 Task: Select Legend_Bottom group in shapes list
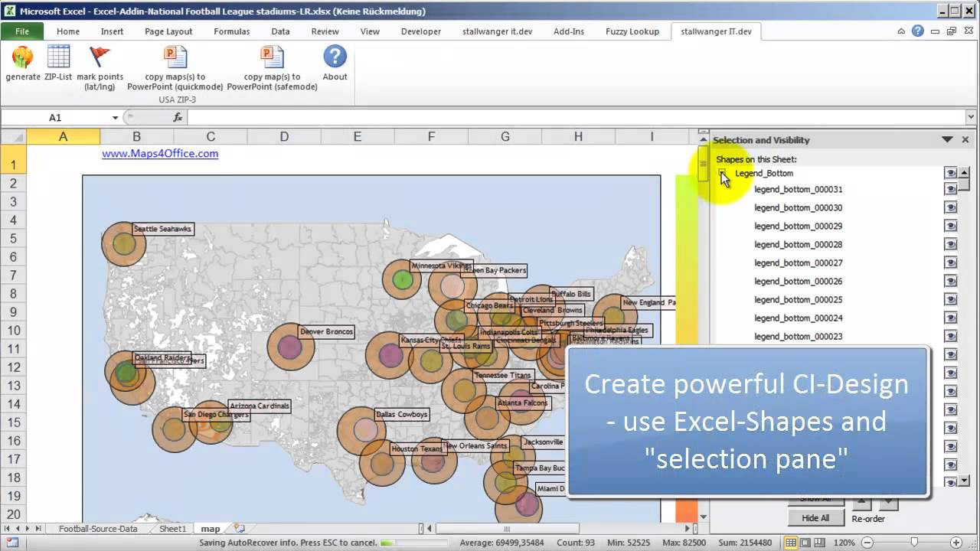(764, 174)
